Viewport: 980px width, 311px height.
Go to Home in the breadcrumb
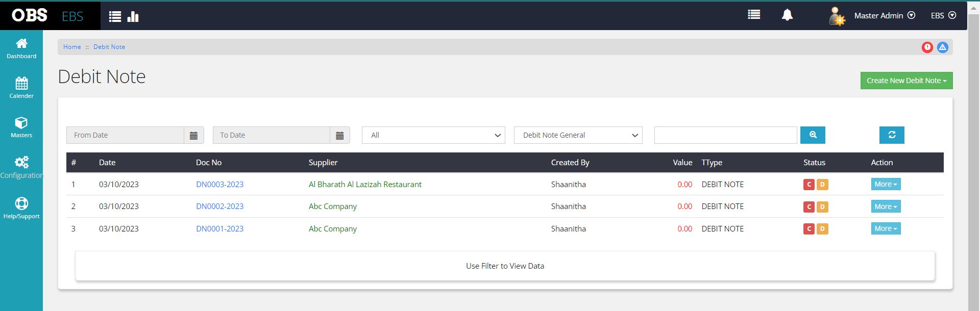point(72,47)
